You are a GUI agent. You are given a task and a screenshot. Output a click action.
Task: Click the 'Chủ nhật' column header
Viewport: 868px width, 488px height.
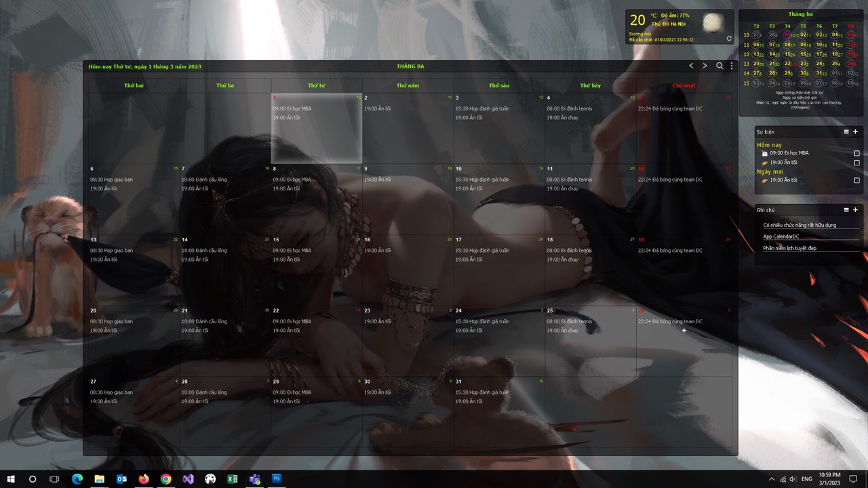pos(684,85)
